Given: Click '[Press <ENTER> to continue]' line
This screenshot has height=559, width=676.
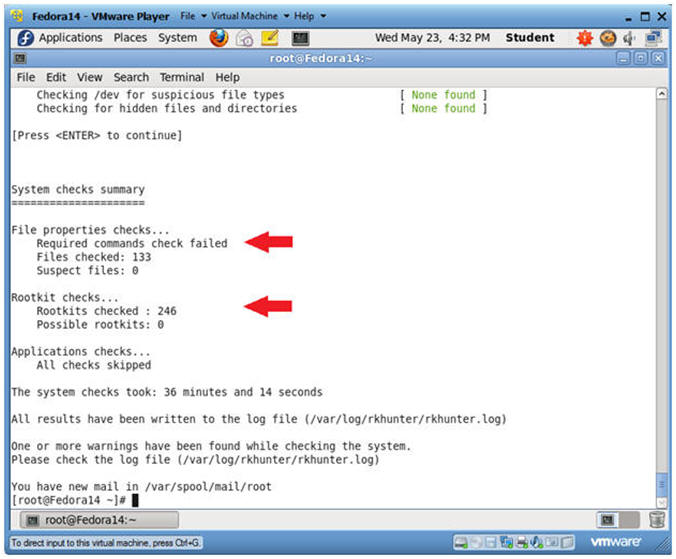Looking at the screenshot, I should pyautogui.click(x=97, y=135).
